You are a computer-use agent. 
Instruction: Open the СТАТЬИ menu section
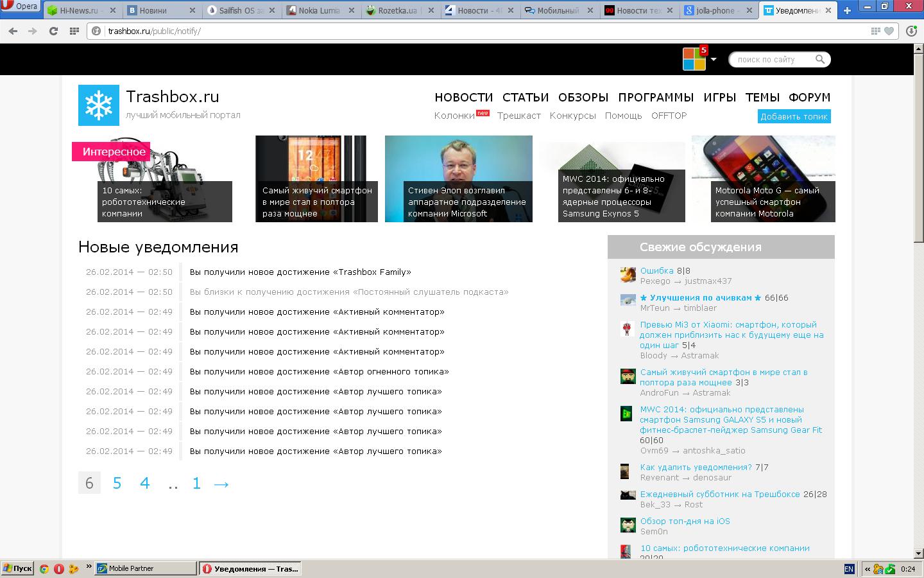pos(526,98)
